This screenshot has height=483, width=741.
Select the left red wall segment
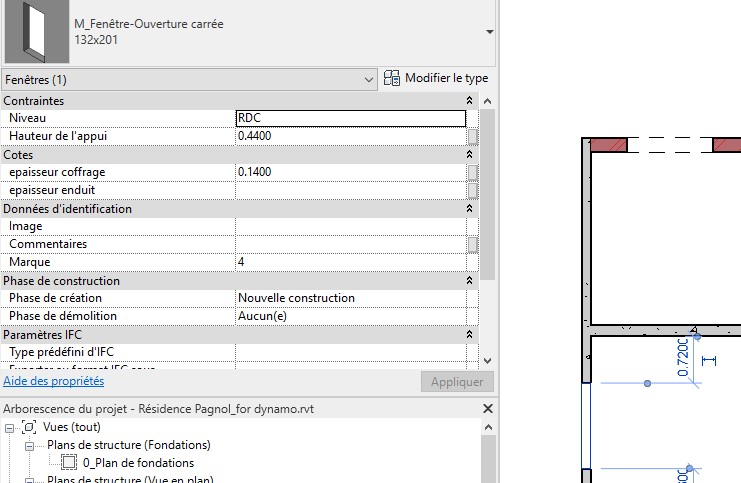coord(609,145)
